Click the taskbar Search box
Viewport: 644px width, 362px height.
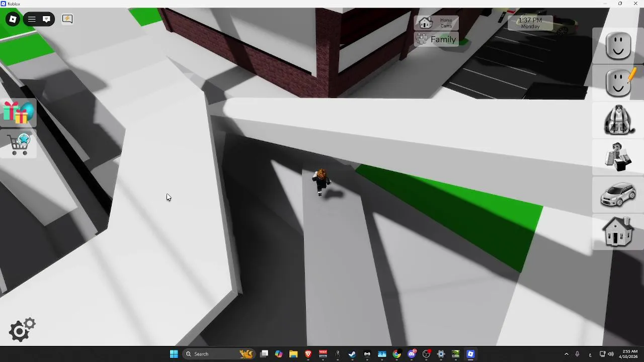point(219,354)
